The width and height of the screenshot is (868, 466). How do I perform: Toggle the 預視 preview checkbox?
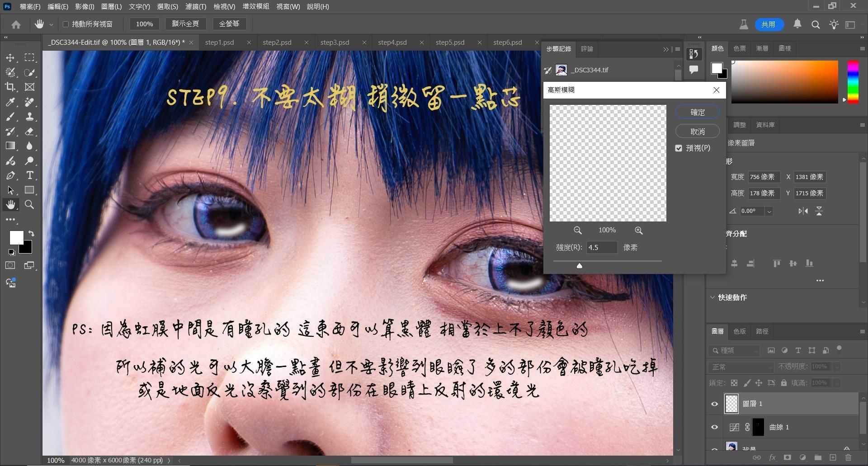coord(679,148)
